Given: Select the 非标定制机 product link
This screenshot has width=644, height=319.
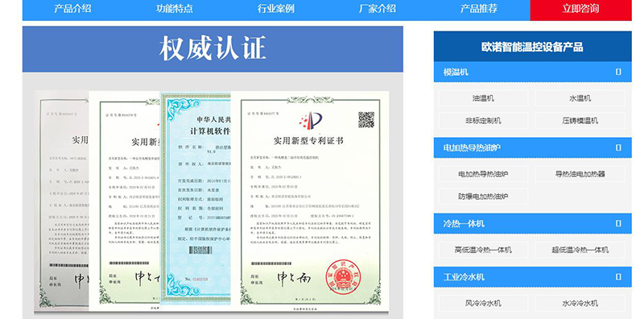Looking at the screenshot, I should pyautogui.click(x=484, y=121).
